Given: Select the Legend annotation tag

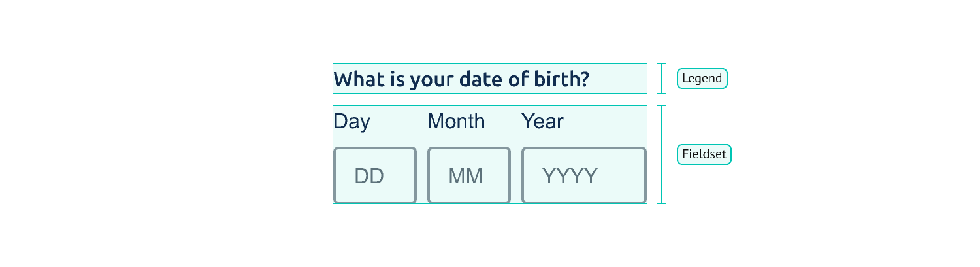Looking at the screenshot, I should (702, 79).
